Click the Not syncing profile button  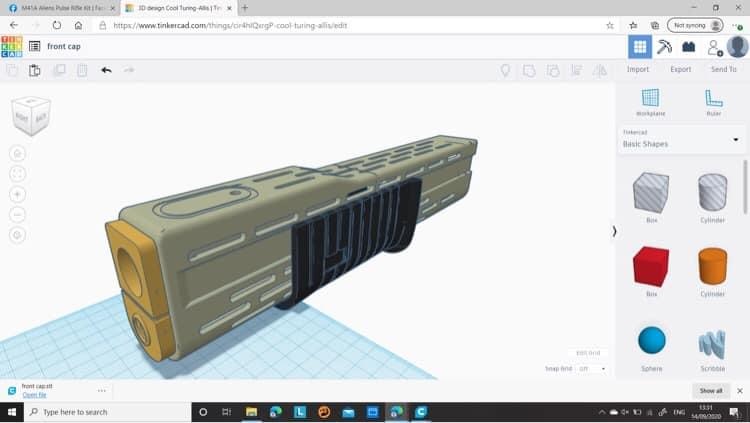695,25
